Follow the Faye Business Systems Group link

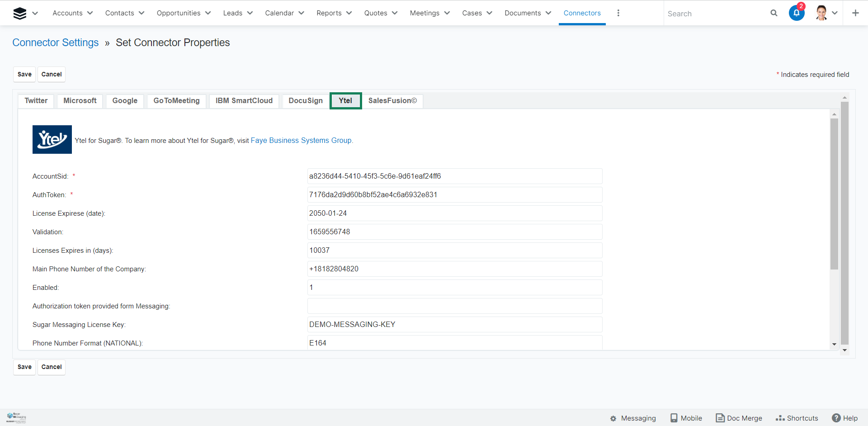click(302, 141)
